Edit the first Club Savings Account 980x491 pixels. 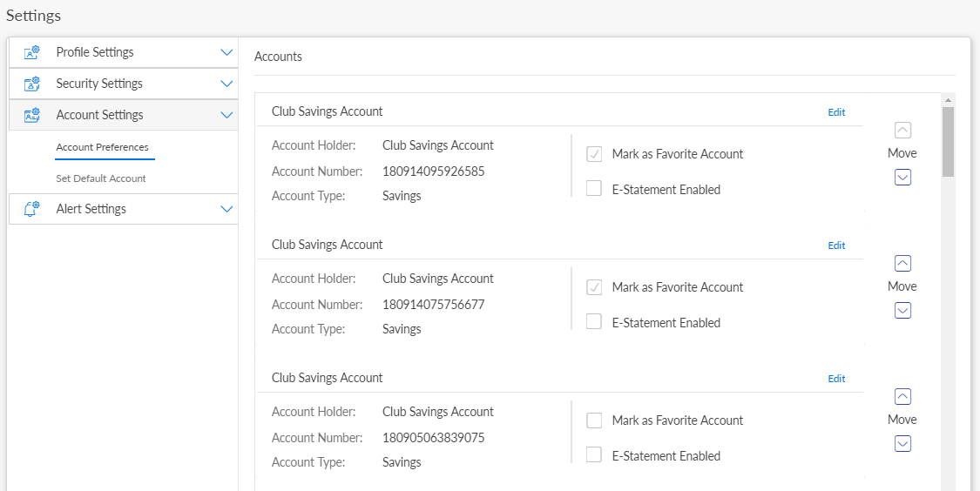tap(836, 112)
